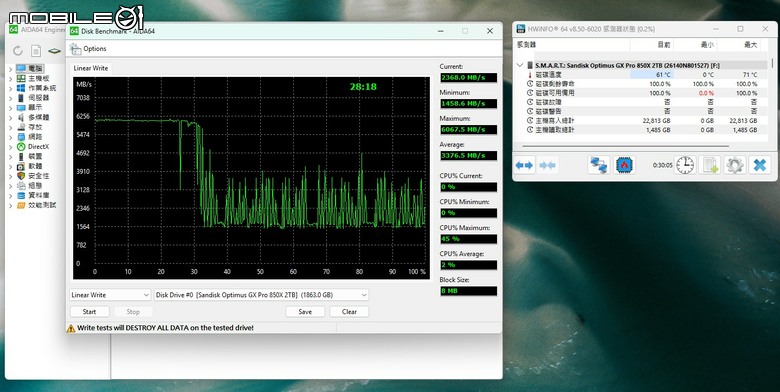Click the Minimum 1458.6 MB/s value field
Screen dimensions: 780x392
click(x=468, y=103)
